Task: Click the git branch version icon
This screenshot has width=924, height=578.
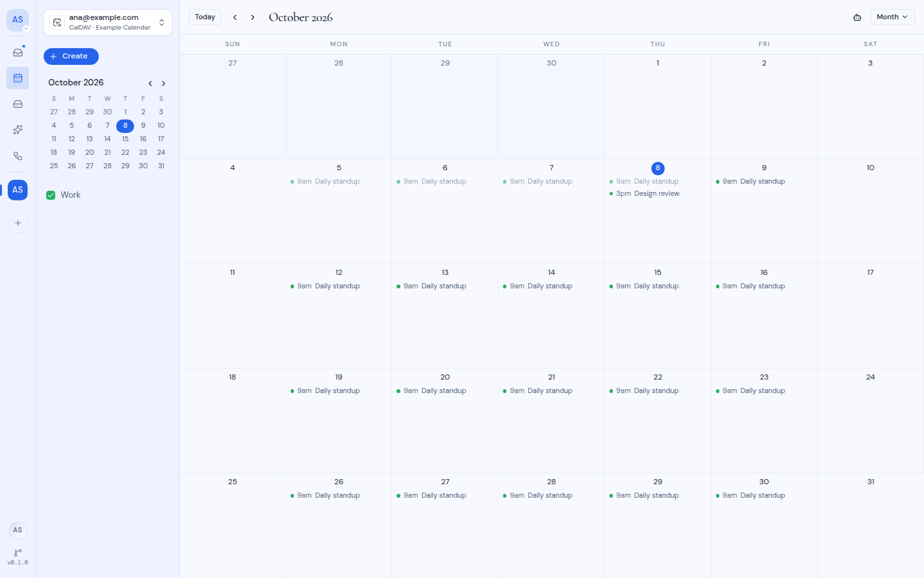Action: (x=18, y=553)
